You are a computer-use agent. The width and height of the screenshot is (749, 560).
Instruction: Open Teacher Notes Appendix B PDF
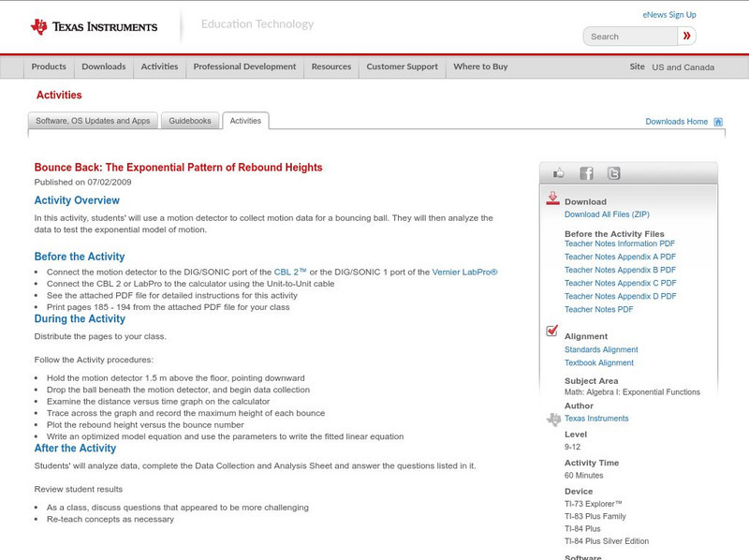coord(620,270)
